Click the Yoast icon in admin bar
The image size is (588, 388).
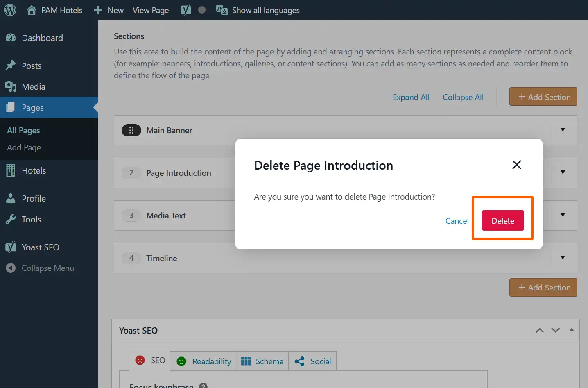(185, 10)
